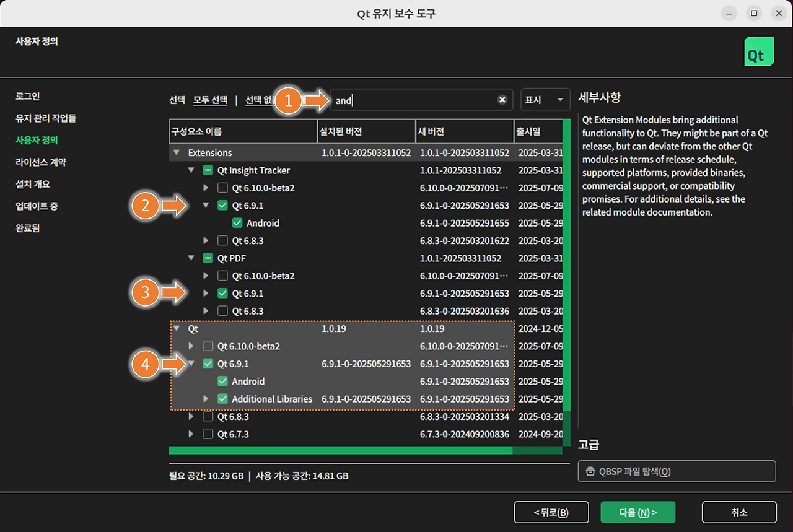
Task: Click the 고급 heading
Action: pyautogui.click(x=589, y=445)
